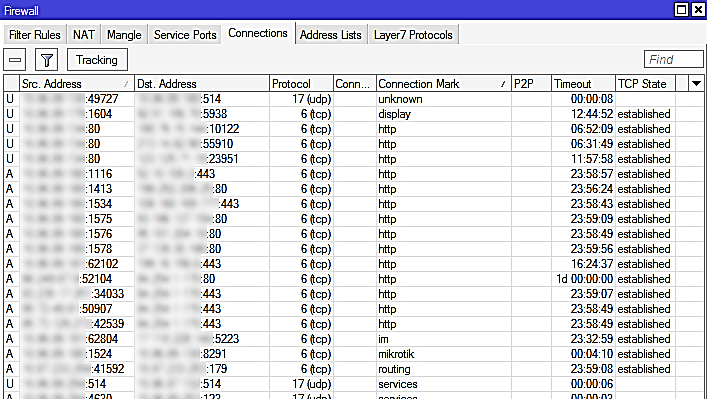Click timeout value 16:24:37
The image size is (707, 399).
pyautogui.click(x=592, y=264)
